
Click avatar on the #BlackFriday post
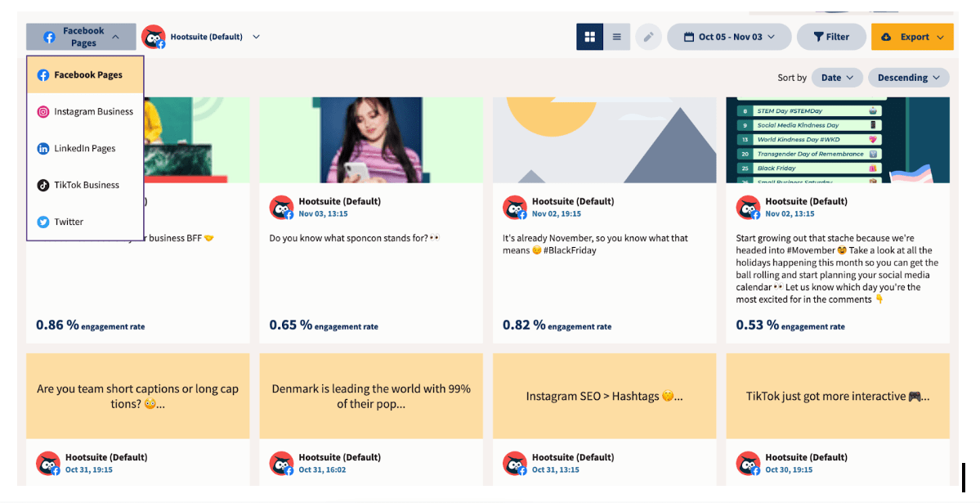[514, 208]
